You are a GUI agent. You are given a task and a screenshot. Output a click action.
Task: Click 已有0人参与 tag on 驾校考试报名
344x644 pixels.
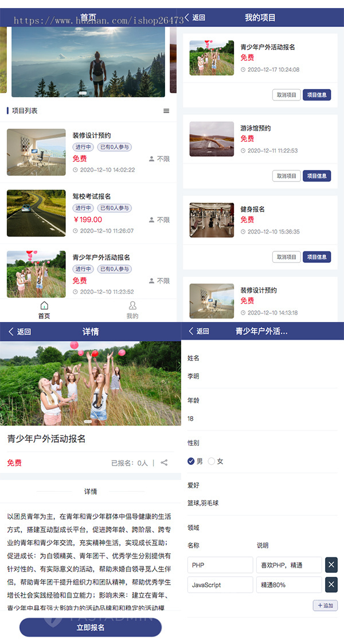click(115, 208)
